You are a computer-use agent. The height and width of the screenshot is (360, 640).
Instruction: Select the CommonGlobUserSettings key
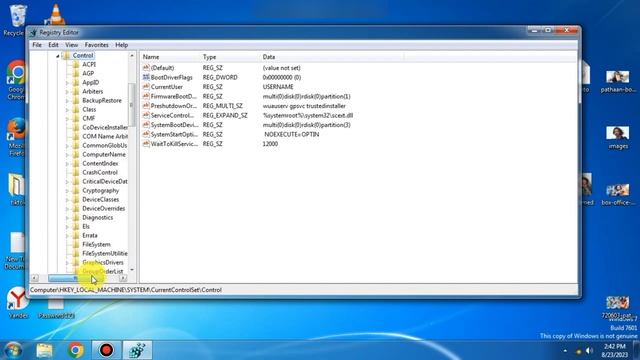(x=104, y=145)
